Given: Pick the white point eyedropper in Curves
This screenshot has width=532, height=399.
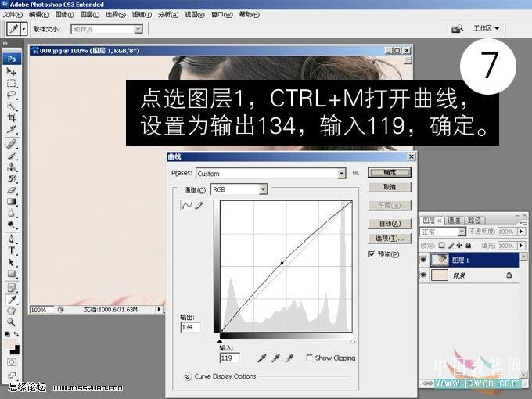Looking at the screenshot, I should (289, 358).
